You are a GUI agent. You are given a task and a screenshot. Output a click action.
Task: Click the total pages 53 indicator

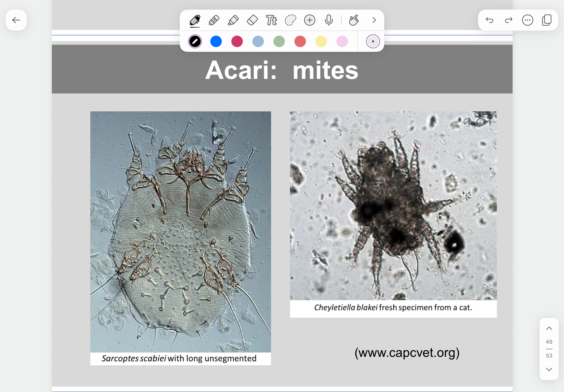point(549,356)
